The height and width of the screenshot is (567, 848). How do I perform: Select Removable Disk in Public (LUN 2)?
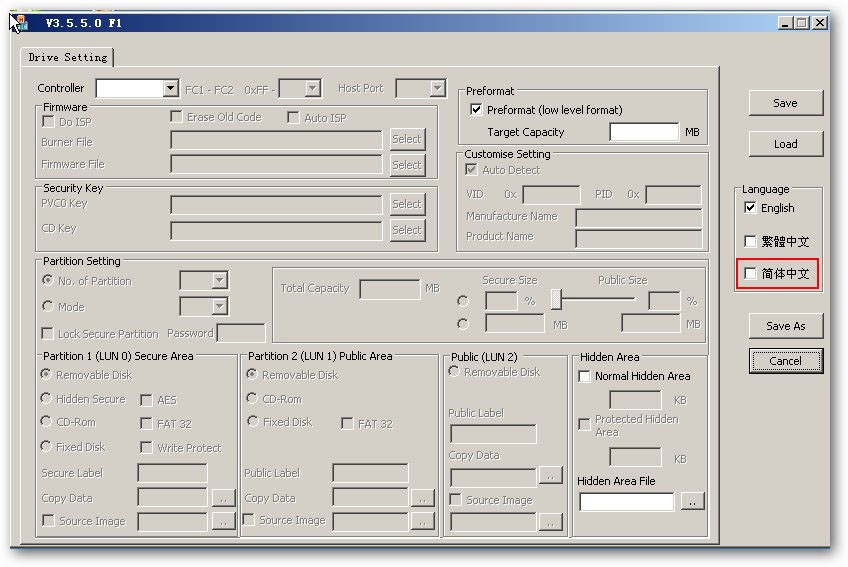click(x=454, y=372)
